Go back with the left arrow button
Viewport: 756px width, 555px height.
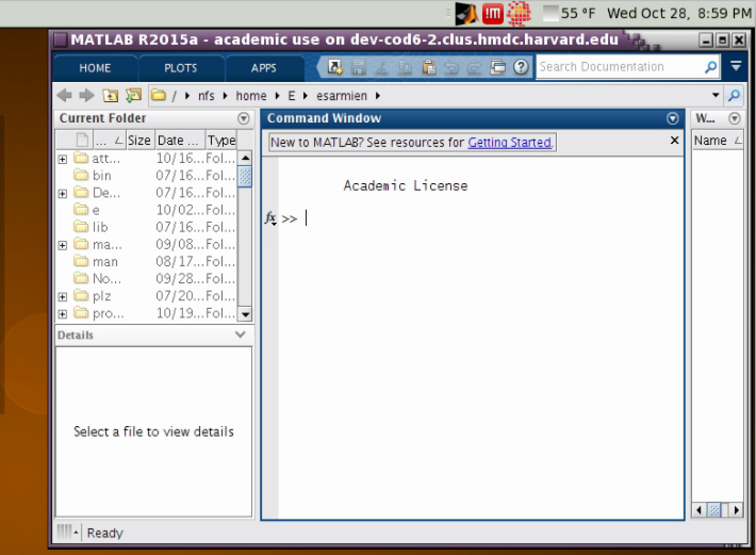click(x=64, y=95)
